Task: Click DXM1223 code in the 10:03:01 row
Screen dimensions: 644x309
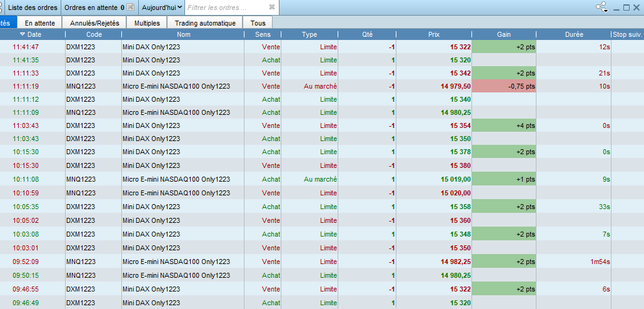Action: pos(81,248)
